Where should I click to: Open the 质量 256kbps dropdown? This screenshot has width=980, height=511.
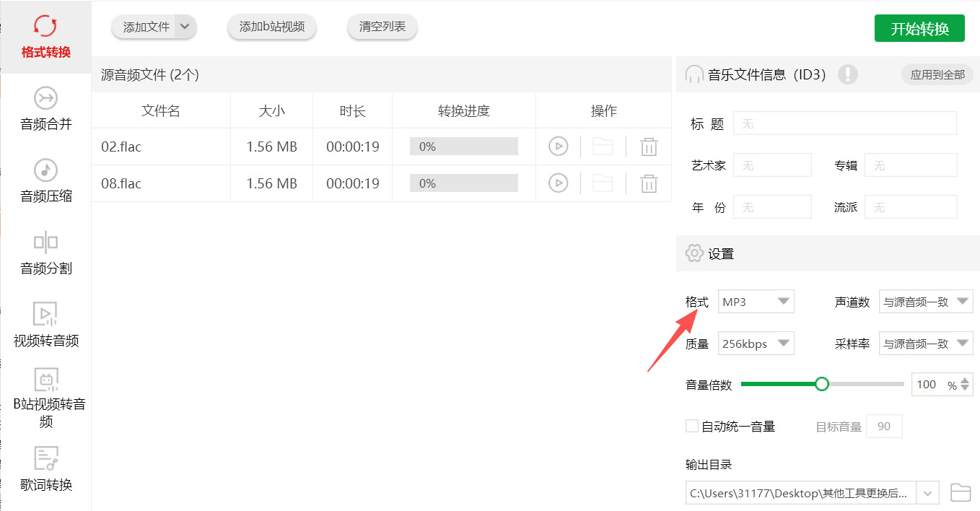[756, 344]
